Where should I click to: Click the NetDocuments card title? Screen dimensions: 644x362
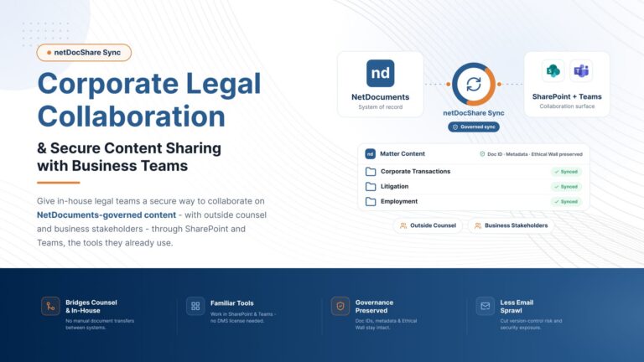point(381,97)
